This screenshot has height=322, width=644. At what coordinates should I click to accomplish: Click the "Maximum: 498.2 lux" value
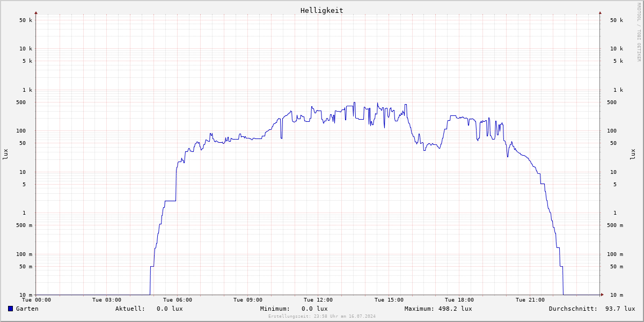pyautogui.click(x=438, y=309)
